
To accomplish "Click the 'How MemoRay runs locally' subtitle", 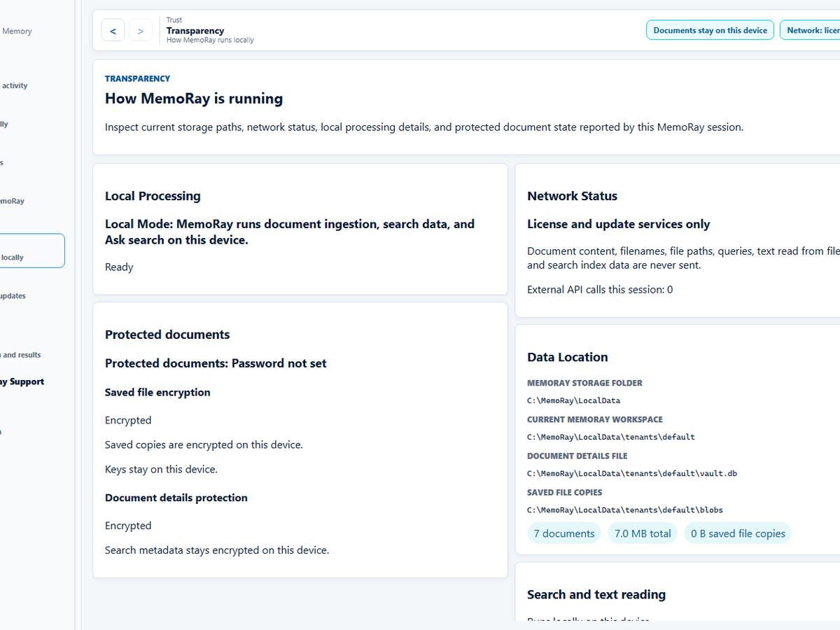I will click(x=210, y=40).
